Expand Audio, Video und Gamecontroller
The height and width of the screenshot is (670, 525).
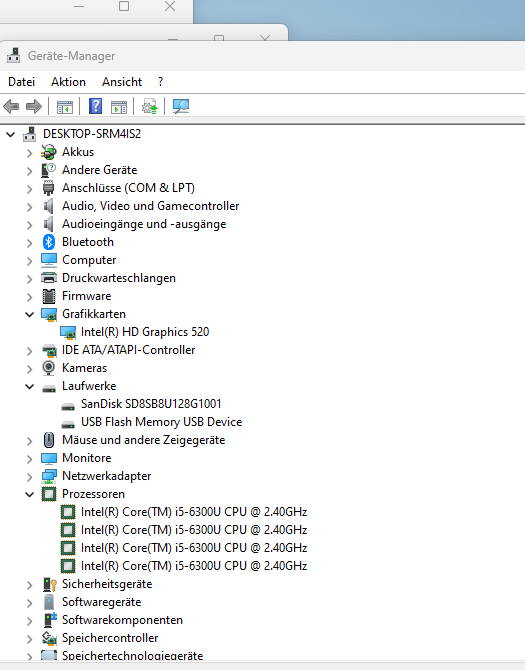(29, 207)
